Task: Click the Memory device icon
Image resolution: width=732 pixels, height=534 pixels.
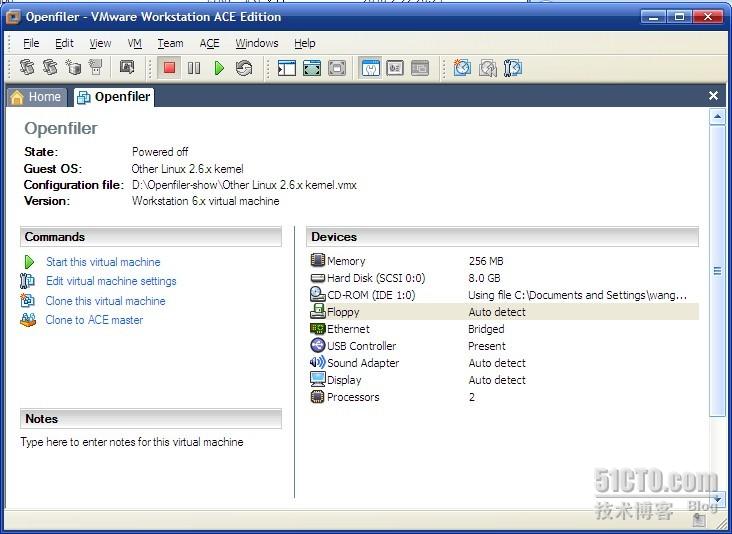Action: 317,260
